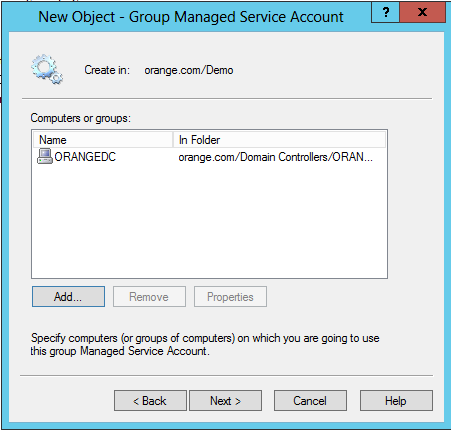The height and width of the screenshot is (431, 451).
Task: Open the Help button at bottom right
Action: pyautogui.click(x=396, y=400)
